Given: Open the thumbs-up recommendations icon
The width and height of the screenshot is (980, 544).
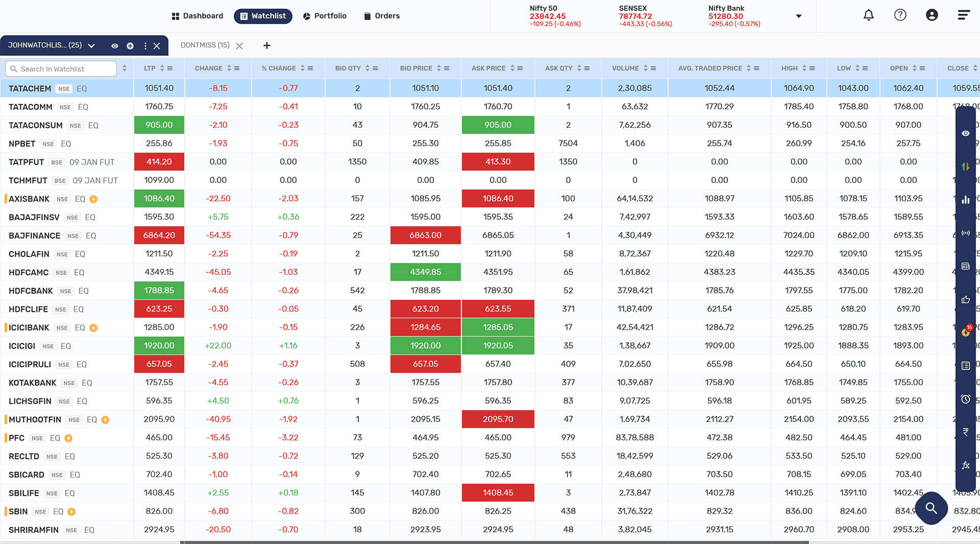Looking at the screenshot, I should coord(965,299).
